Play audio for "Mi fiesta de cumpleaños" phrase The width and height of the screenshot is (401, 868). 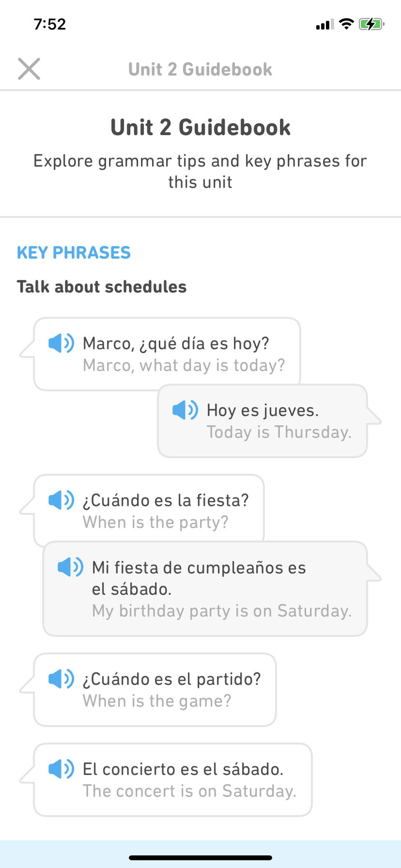pyautogui.click(x=70, y=567)
